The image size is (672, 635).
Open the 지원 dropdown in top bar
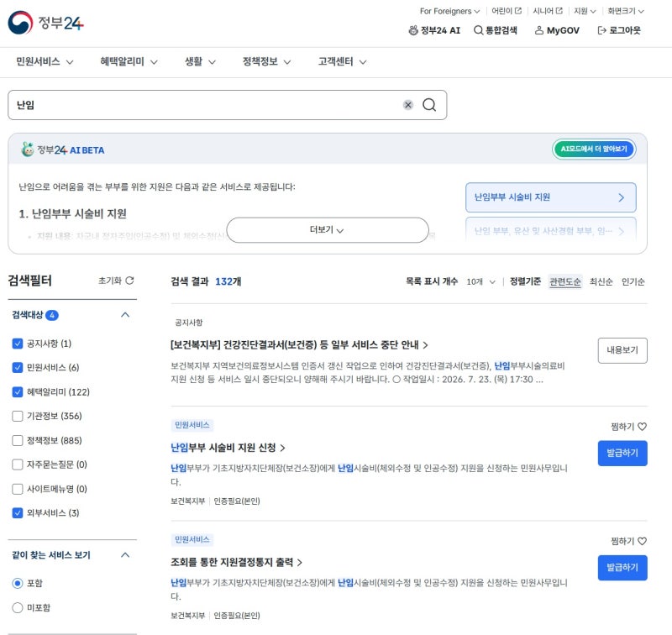pos(585,11)
